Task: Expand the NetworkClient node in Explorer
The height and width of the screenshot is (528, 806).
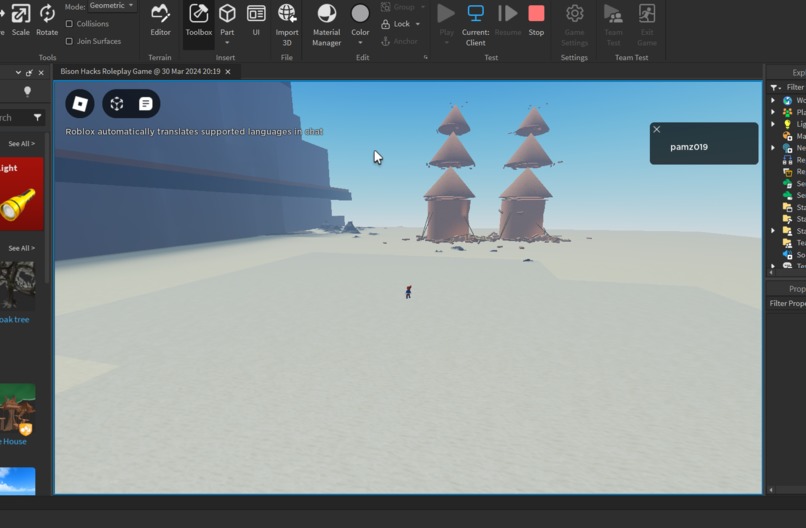Action: pos(773,148)
